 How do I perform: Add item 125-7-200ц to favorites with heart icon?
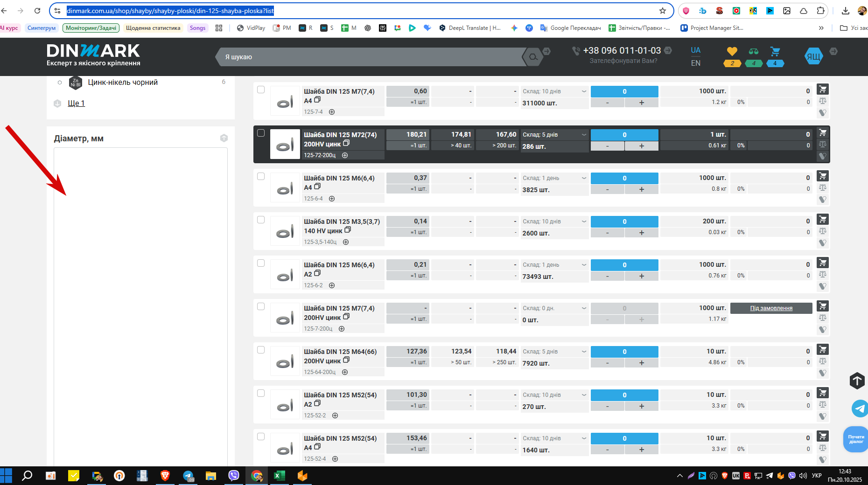(x=823, y=329)
